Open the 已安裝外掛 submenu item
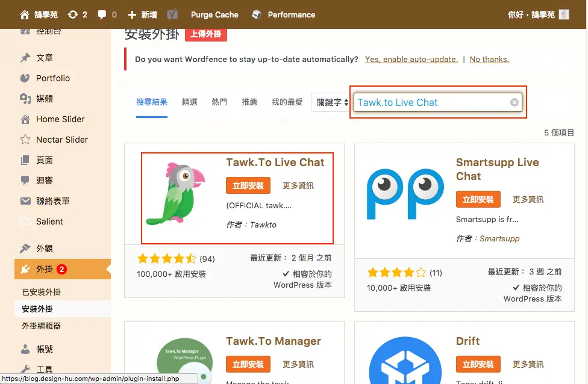 (41, 293)
